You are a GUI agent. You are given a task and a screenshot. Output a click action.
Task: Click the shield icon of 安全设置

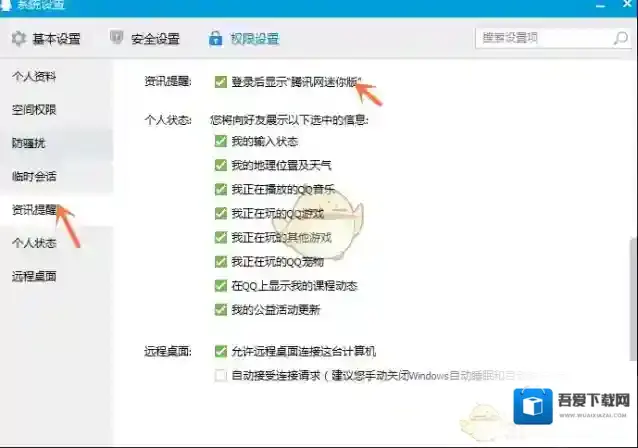[116, 37]
